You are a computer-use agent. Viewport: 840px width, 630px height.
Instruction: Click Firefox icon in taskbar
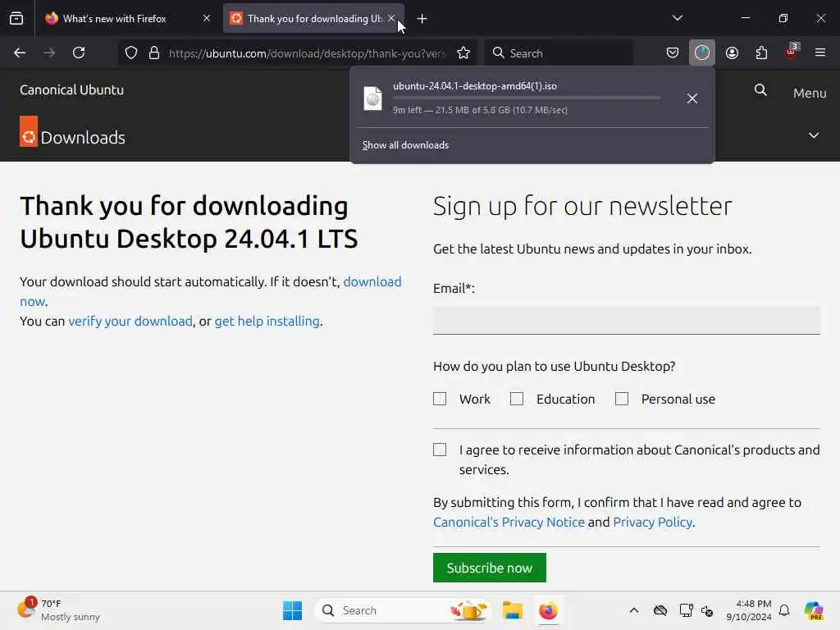coord(548,610)
